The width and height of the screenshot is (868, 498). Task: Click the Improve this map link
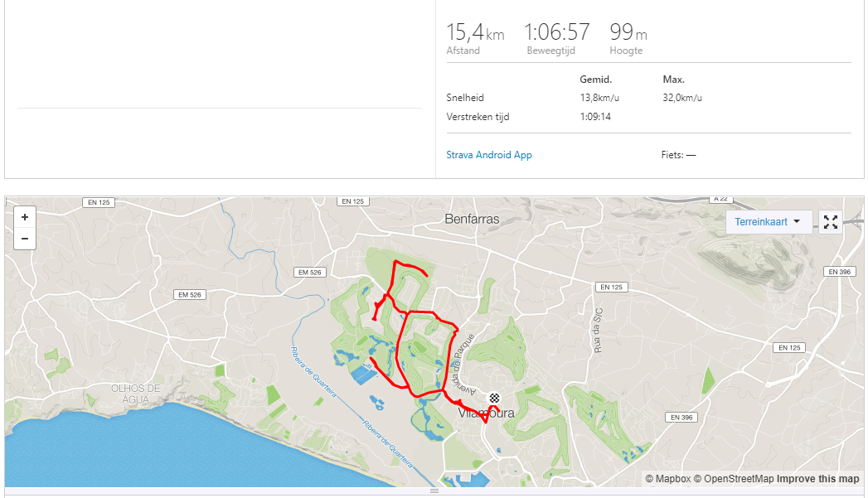click(817, 479)
